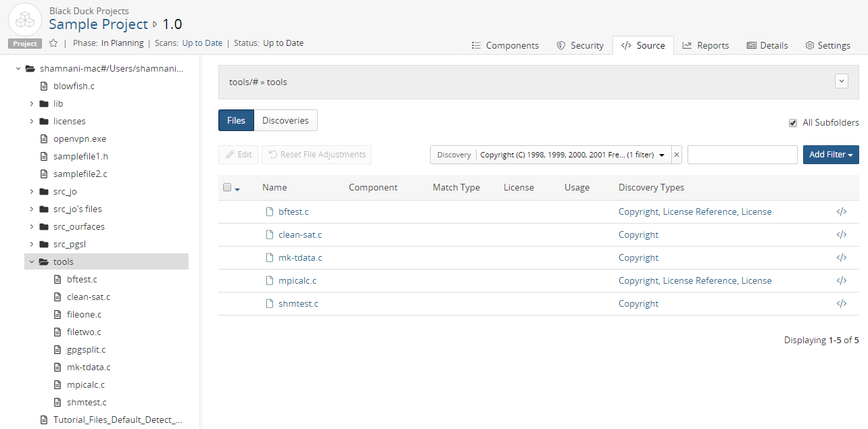Screen dimensions: 868x429
Task: Switch to the Discoveries view button
Action: click(285, 120)
